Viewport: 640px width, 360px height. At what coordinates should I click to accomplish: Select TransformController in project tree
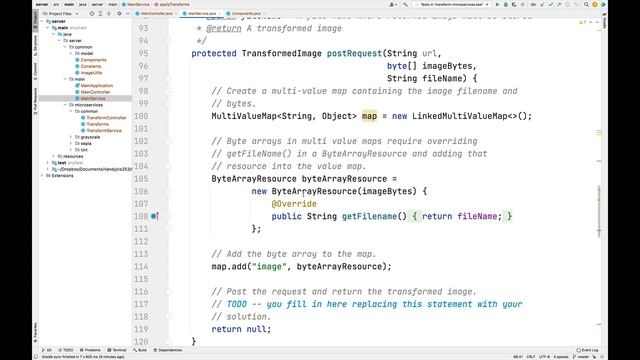(104, 118)
